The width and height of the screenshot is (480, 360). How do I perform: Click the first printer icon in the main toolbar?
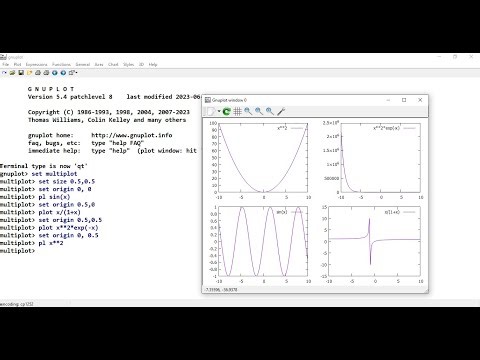click(38, 72)
